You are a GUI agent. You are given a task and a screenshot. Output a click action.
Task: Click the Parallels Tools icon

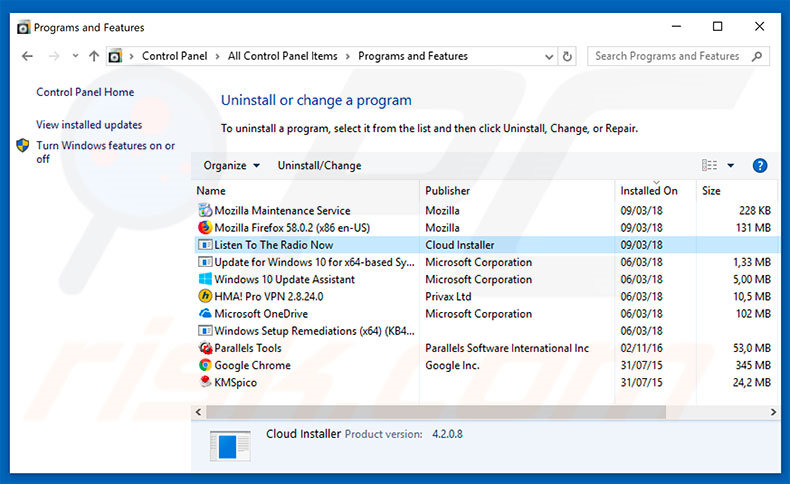(x=205, y=348)
